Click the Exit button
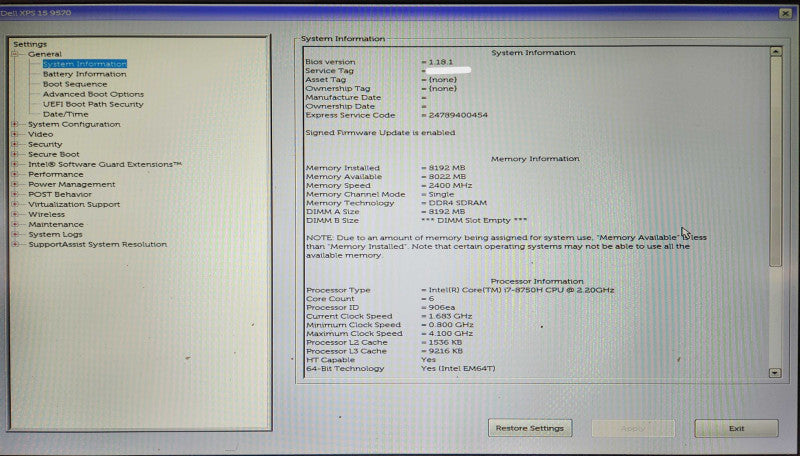This screenshot has width=800, height=456. coord(736,428)
